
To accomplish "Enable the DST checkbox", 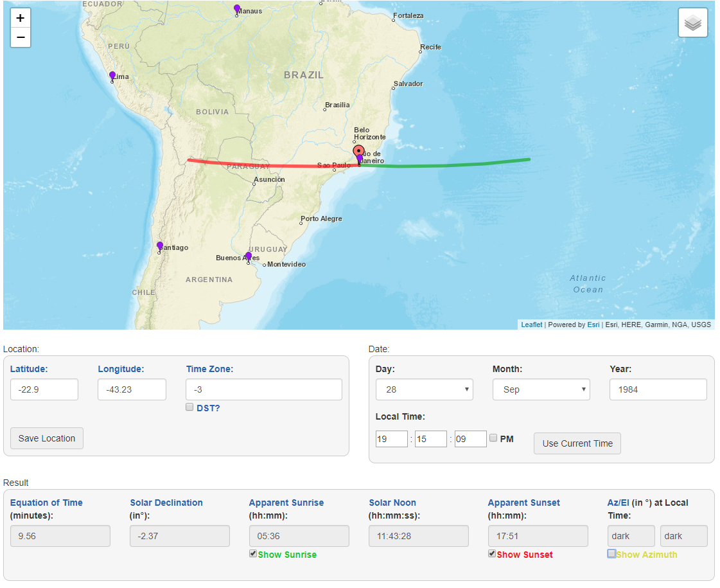I will click(x=189, y=407).
